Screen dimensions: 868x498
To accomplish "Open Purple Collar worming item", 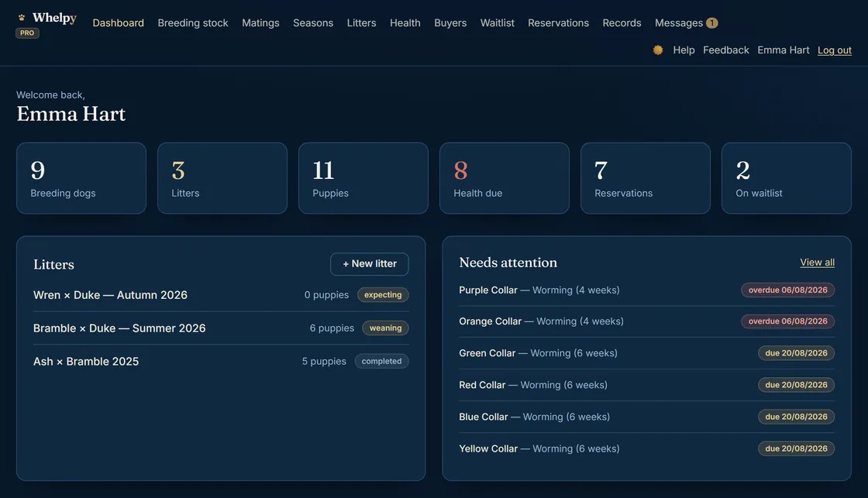I will coord(646,290).
